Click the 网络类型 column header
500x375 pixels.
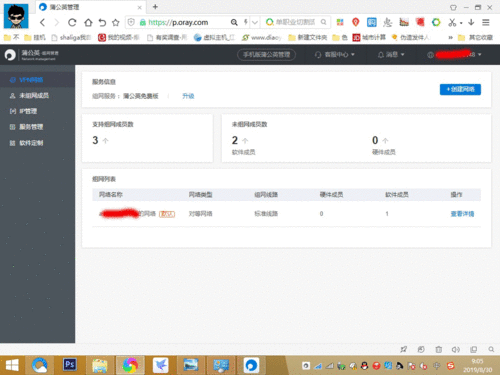200,194
